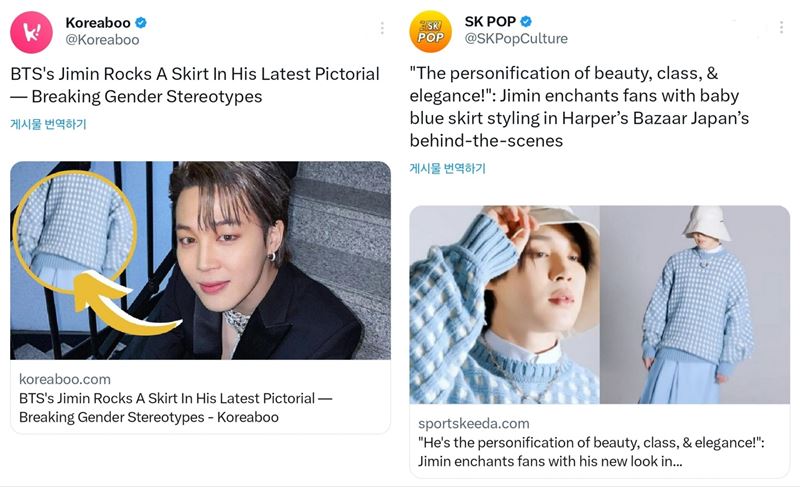Click the SK POP tweet body text
Screen dimensions: 800x487
(579, 107)
